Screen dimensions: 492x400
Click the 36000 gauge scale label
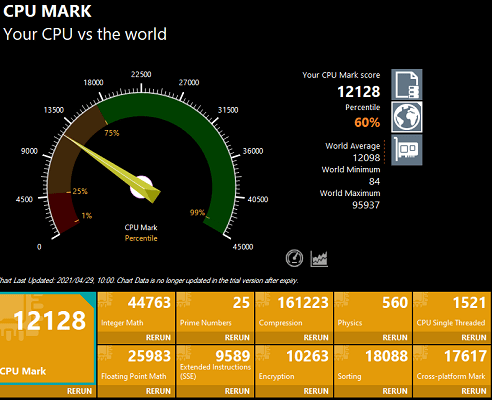pyautogui.click(x=253, y=151)
